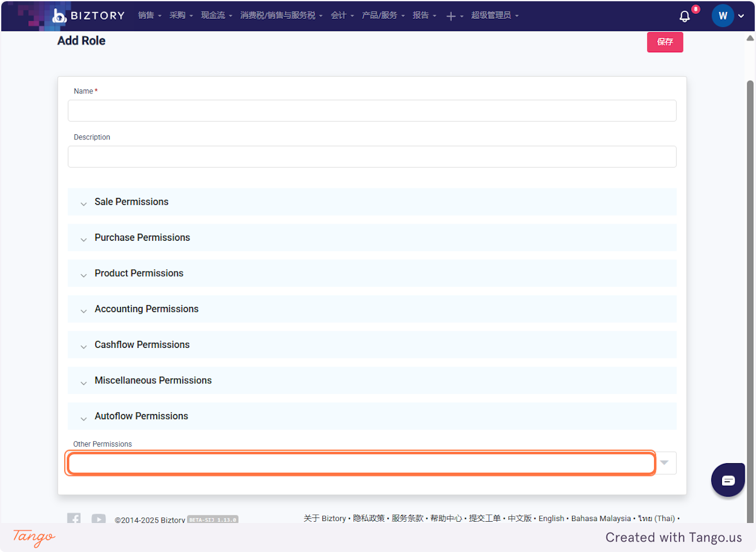756x552 pixels.
Task: Open 关于 Biztory footer link
Action: tap(324, 519)
